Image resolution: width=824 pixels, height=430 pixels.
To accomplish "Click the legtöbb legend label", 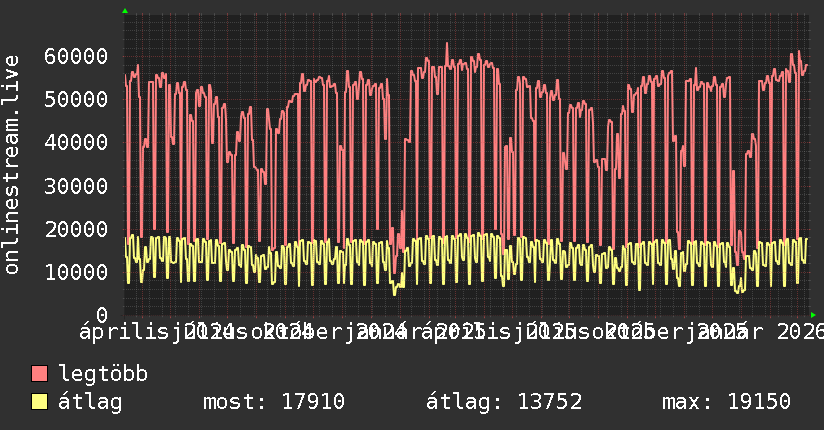I will [103, 374].
